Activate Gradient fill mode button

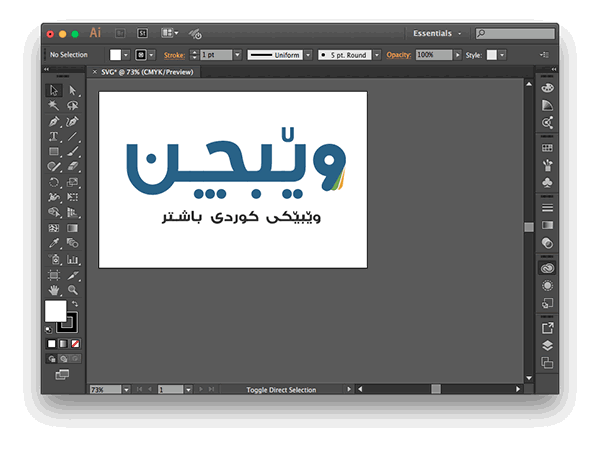tap(64, 344)
